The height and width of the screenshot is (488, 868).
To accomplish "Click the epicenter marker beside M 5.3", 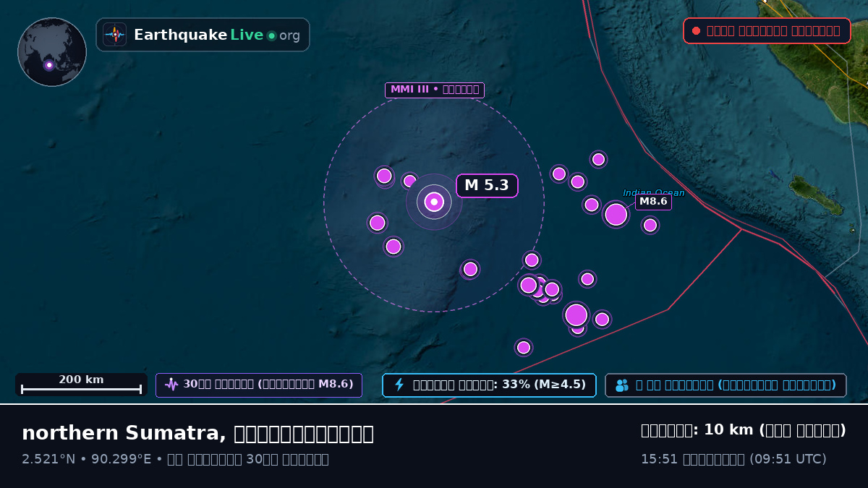I will point(434,202).
